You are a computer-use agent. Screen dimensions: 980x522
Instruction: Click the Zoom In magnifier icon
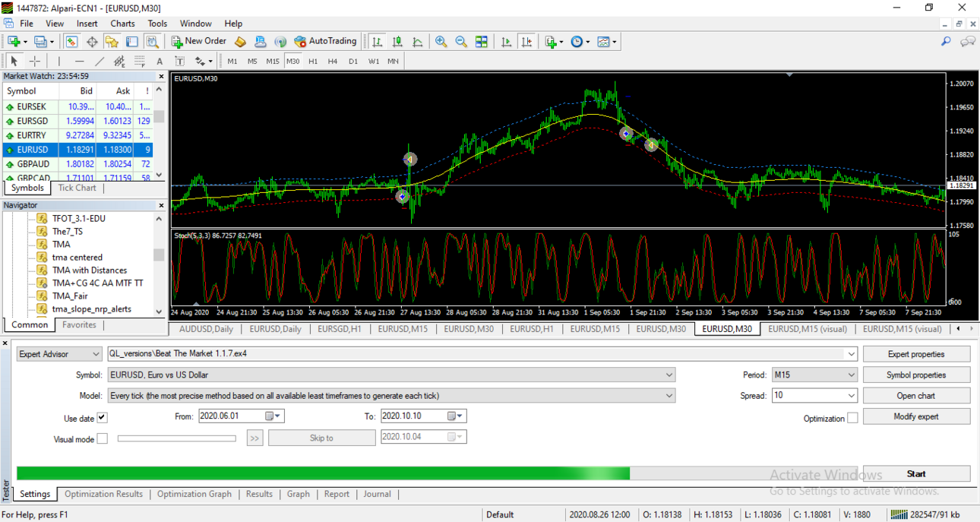pyautogui.click(x=441, y=42)
